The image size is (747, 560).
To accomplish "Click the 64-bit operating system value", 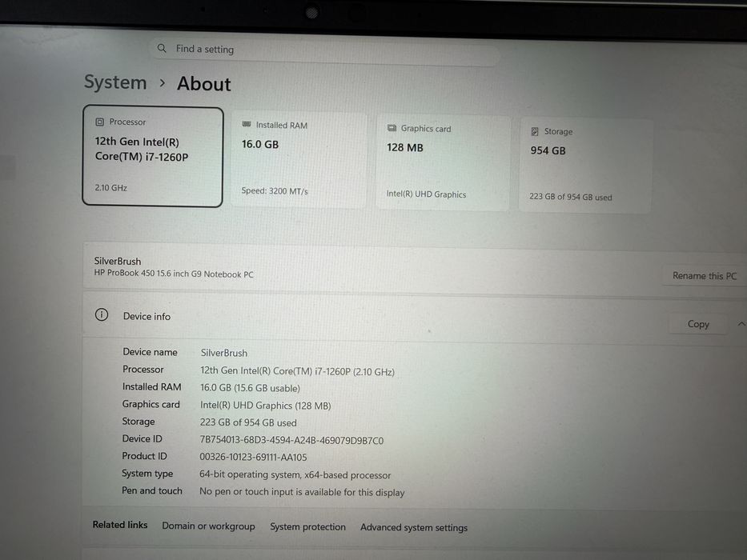I will coord(295,474).
